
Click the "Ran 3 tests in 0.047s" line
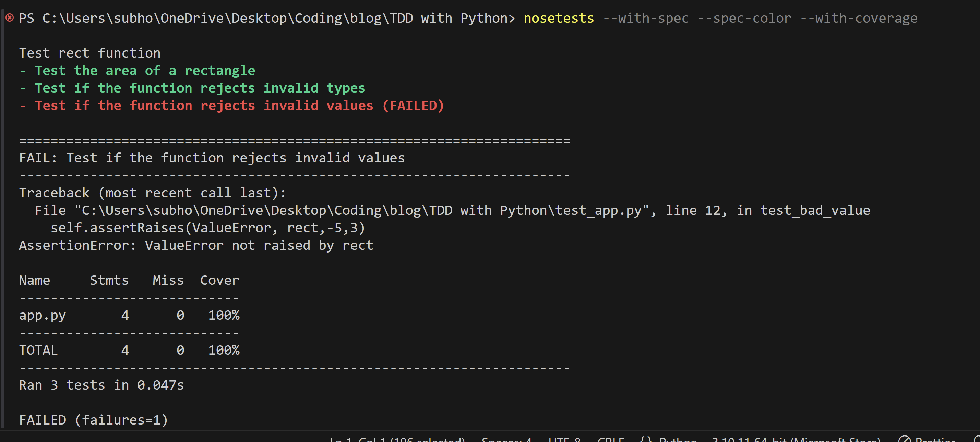click(101, 385)
